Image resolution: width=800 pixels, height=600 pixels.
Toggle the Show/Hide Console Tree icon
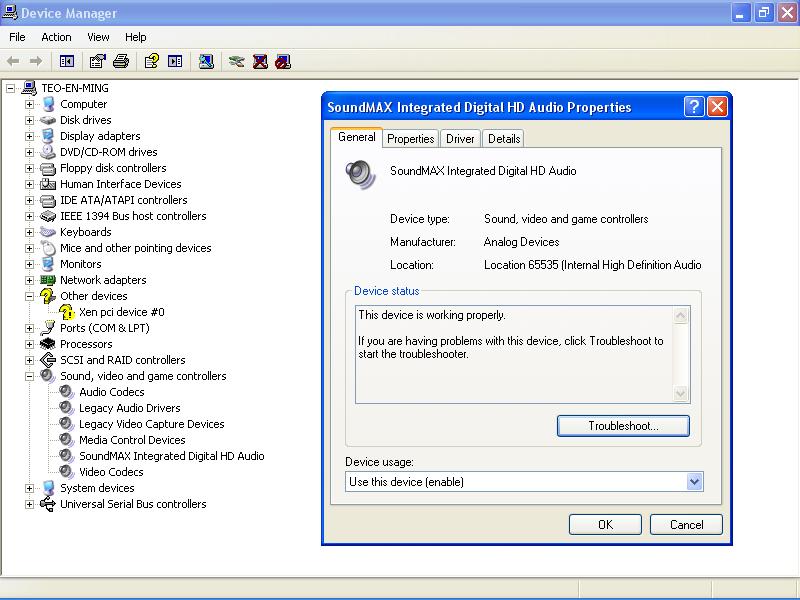(67, 61)
